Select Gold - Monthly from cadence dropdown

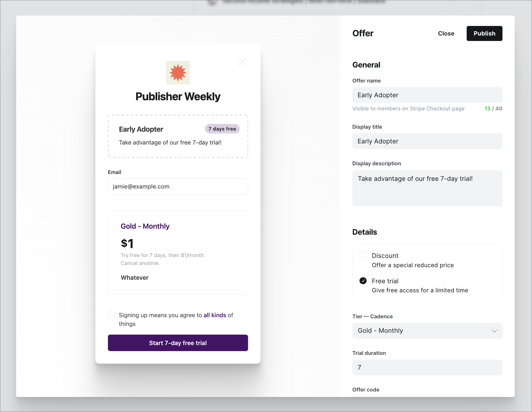[x=428, y=331]
